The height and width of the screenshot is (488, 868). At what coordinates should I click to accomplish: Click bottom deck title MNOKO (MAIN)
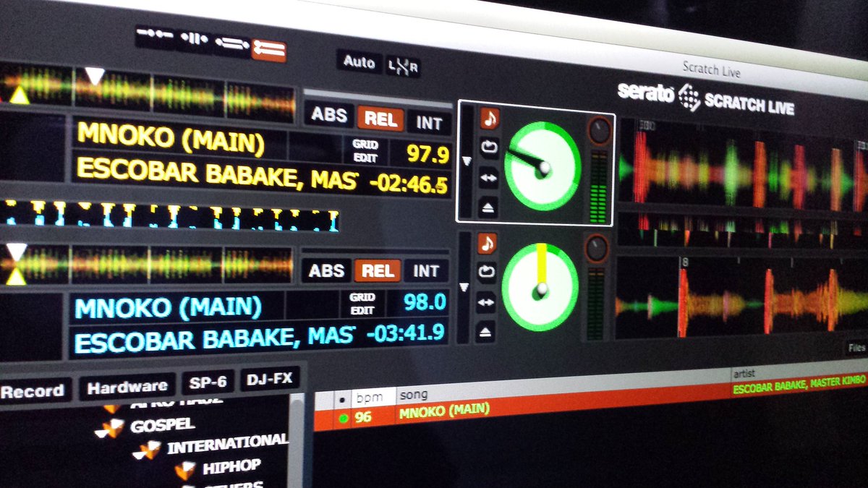(168, 308)
